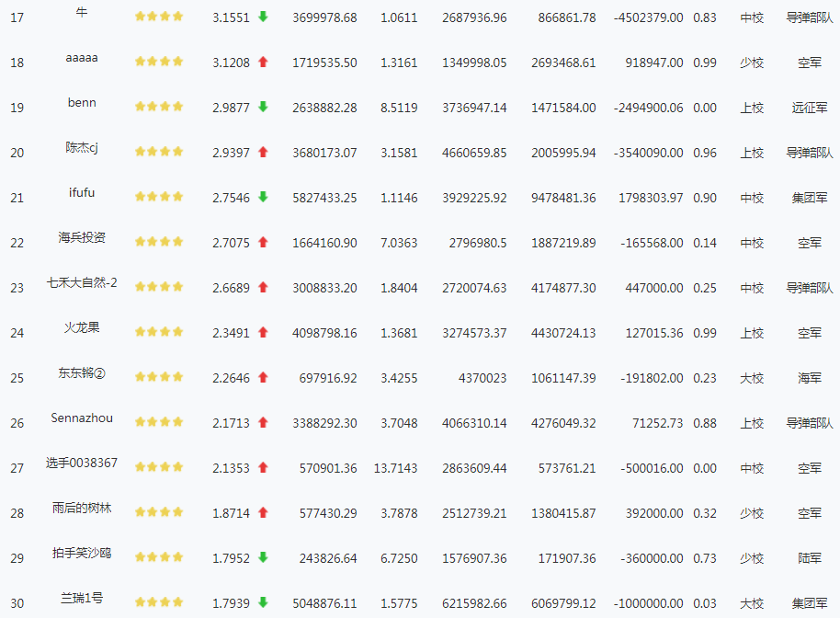Open the user name 东东锵②
Image resolution: width=840 pixels, height=618 pixels.
coord(82,372)
